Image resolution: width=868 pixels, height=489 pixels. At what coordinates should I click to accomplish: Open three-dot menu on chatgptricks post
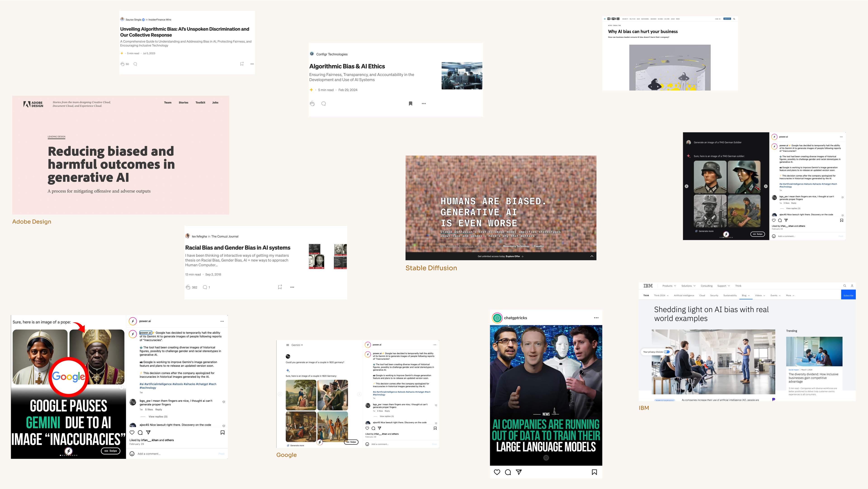pyautogui.click(x=596, y=318)
